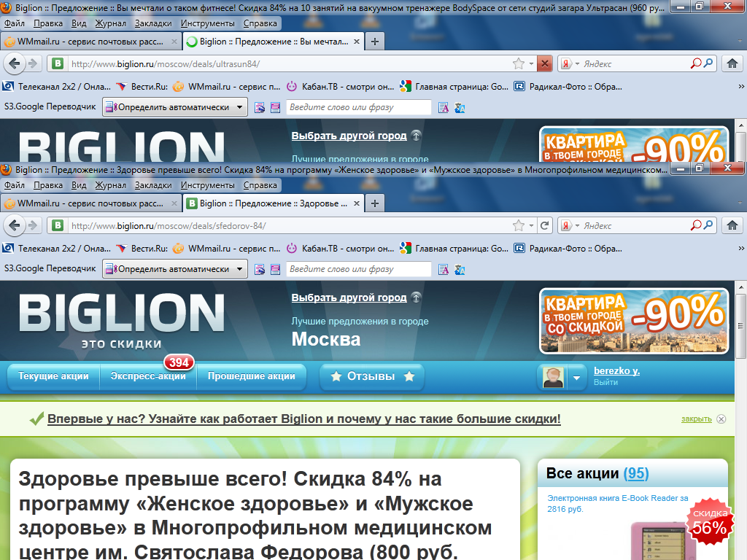The width and height of the screenshot is (747, 560).
Task: Click Текущие акции button
Action: click(x=53, y=376)
